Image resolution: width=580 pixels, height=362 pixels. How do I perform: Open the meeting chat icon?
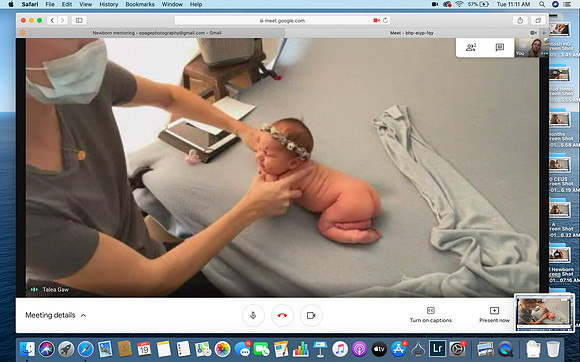pyautogui.click(x=500, y=47)
